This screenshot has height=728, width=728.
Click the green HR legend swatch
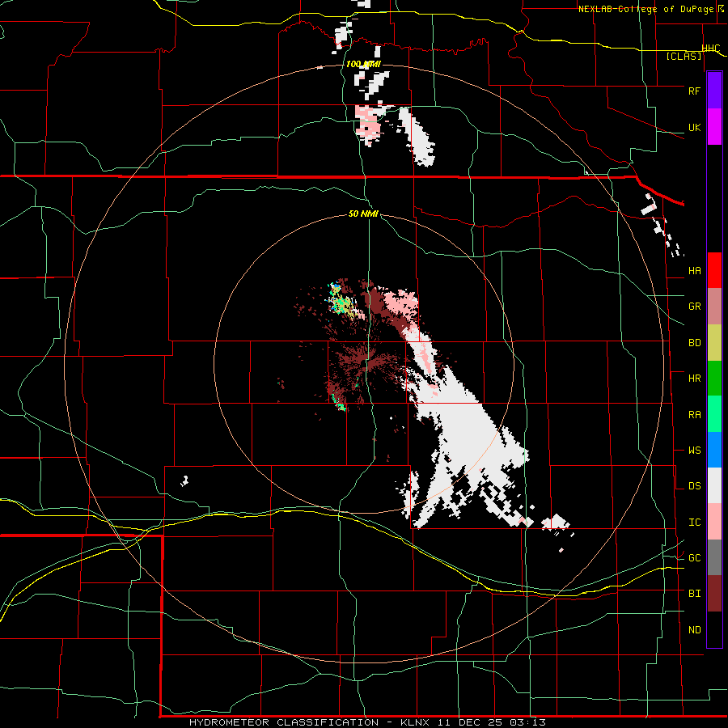[714, 379]
